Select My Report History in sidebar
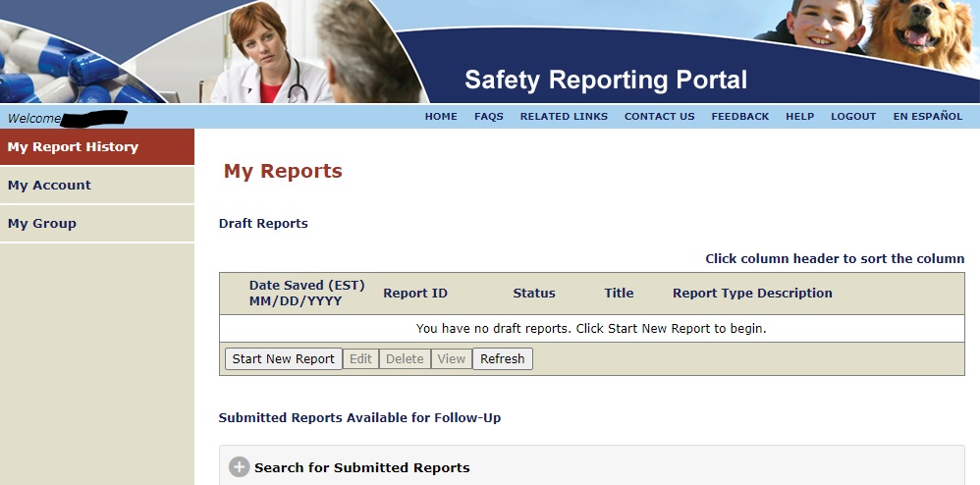980x485 pixels. click(73, 147)
